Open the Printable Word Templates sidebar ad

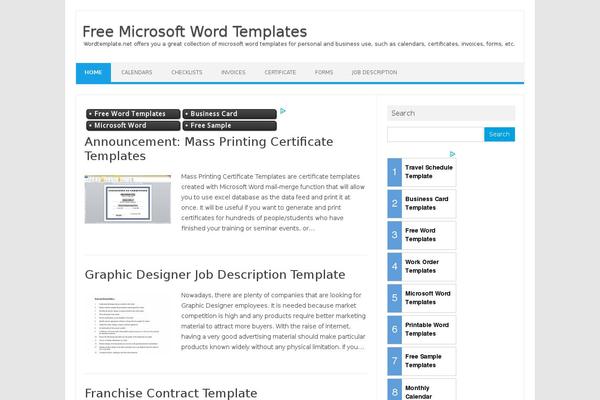[422, 330]
